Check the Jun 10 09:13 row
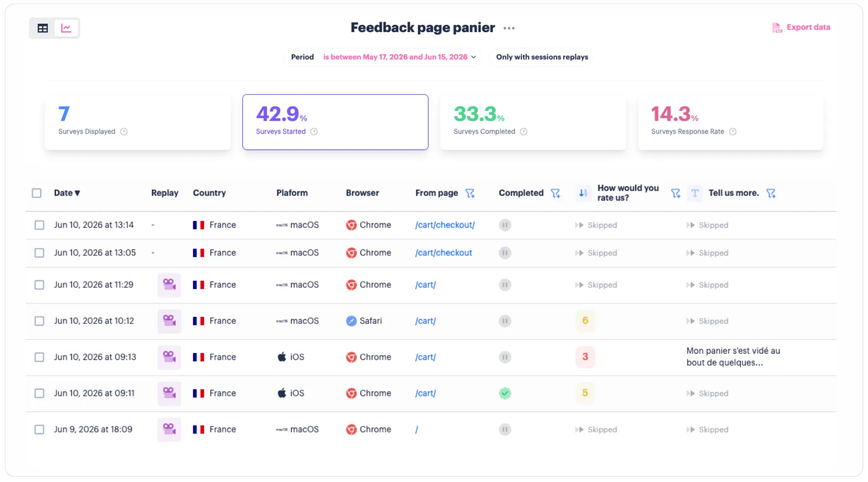The height and width of the screenshot is (482, 868). [x=39, y=357]
